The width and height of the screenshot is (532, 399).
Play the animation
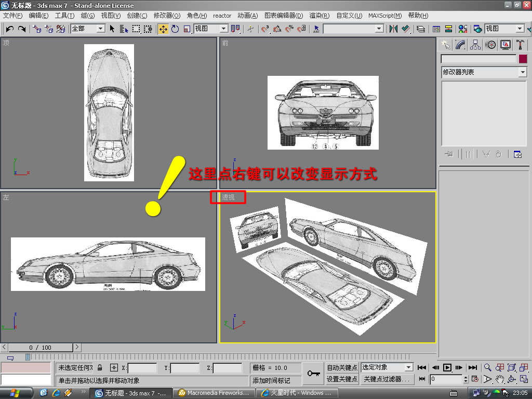447,367
